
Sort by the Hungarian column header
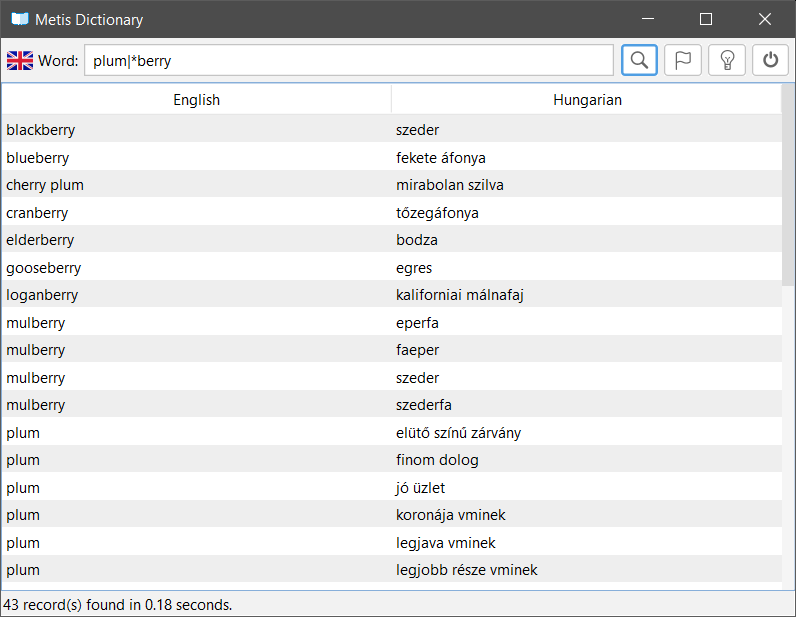point(587,100)
